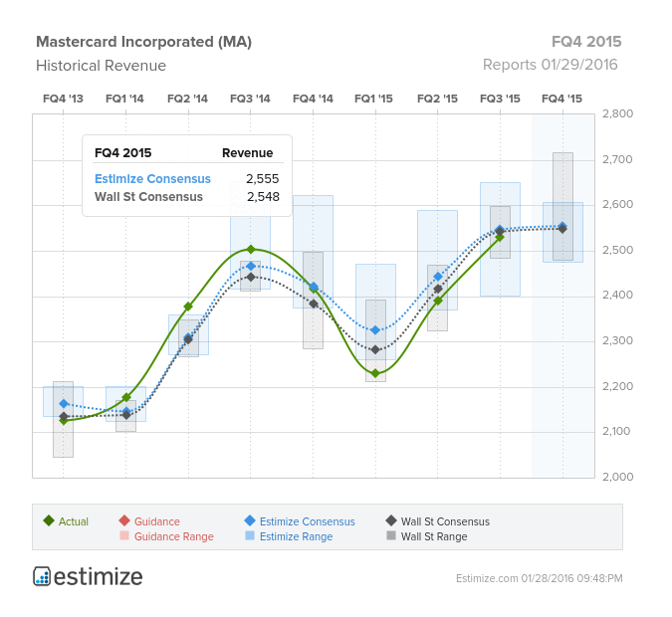Click the FQ4 2015 header label

(586, 42)
